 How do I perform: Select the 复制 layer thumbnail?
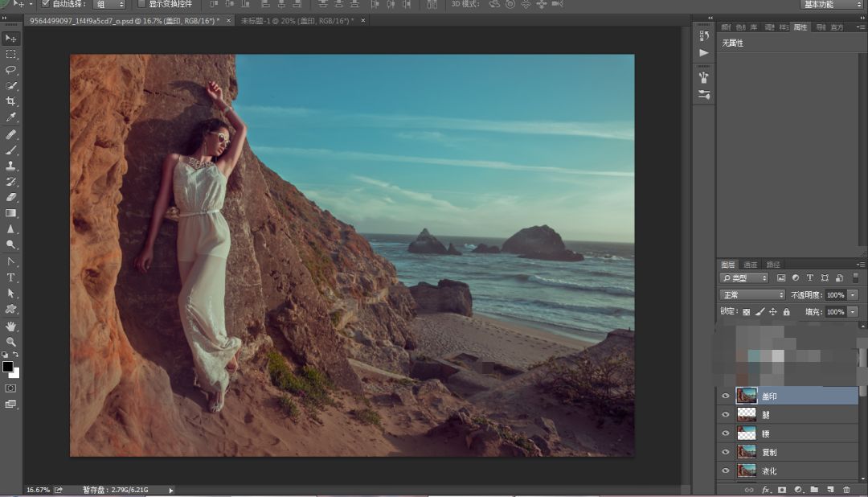tap(747, 452)
